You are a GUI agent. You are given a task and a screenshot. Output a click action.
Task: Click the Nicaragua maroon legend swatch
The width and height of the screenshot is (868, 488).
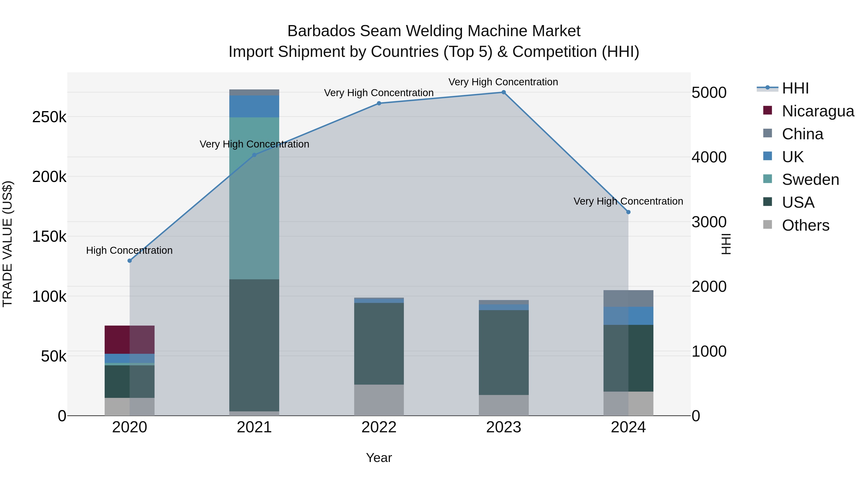[x=768, y=110]
